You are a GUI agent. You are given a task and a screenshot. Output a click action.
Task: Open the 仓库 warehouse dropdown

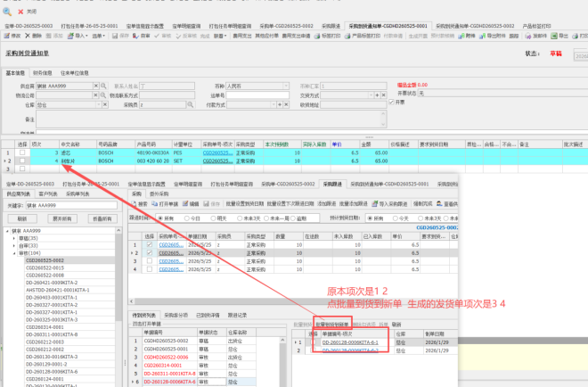tap(99, 104)
